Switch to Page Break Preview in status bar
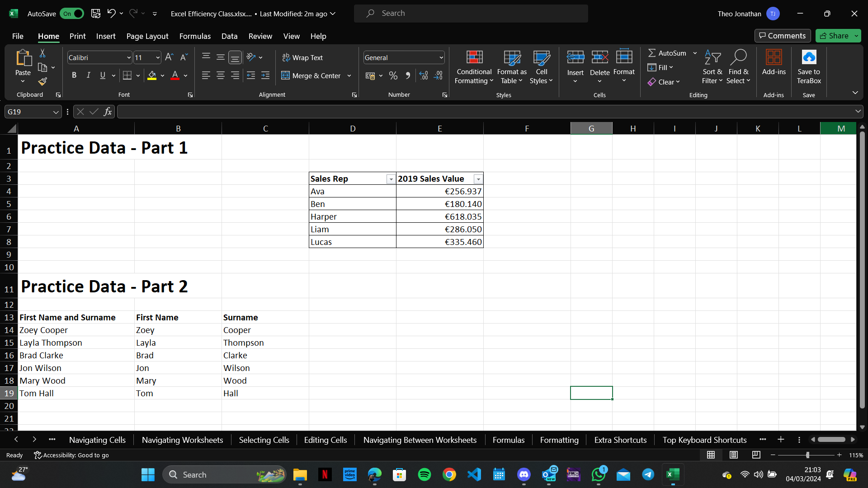Viewport: 868px width, 488px height. 756,455
